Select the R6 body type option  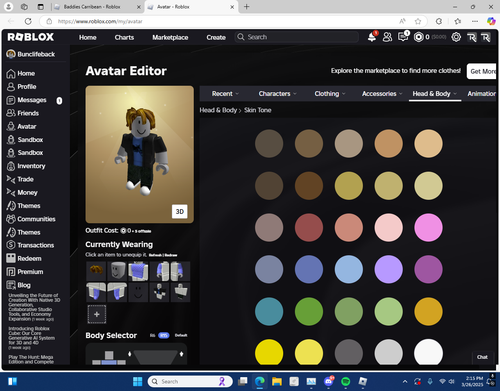pyautogui.click(x=152, y=335)
